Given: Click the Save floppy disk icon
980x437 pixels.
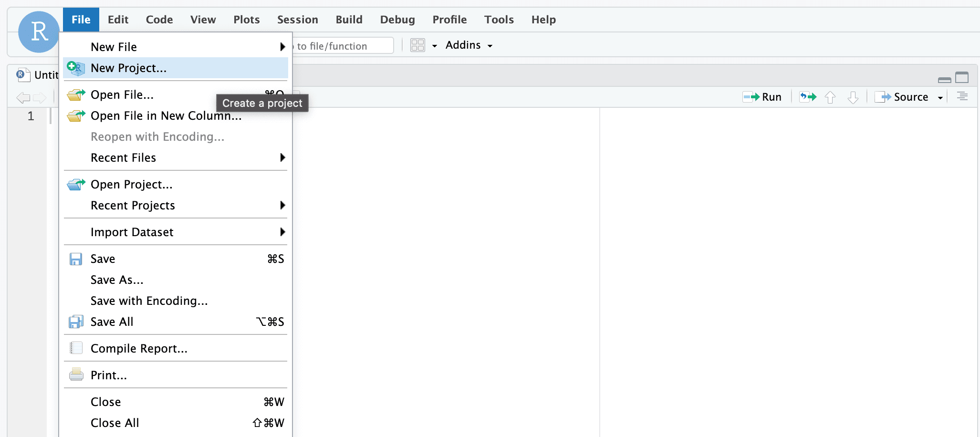Looking at the screenshot, I should click(x=76, y=259).
